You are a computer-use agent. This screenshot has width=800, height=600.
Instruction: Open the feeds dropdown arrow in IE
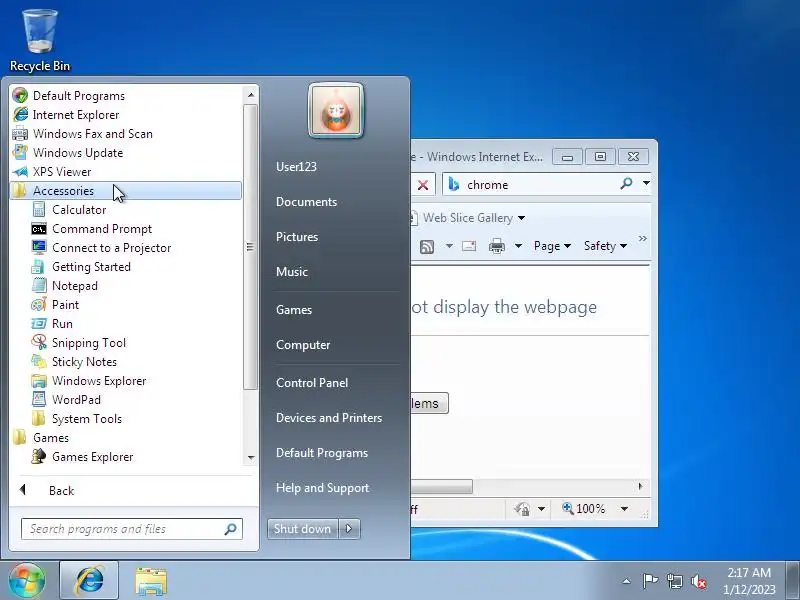[x=449, y=246]
